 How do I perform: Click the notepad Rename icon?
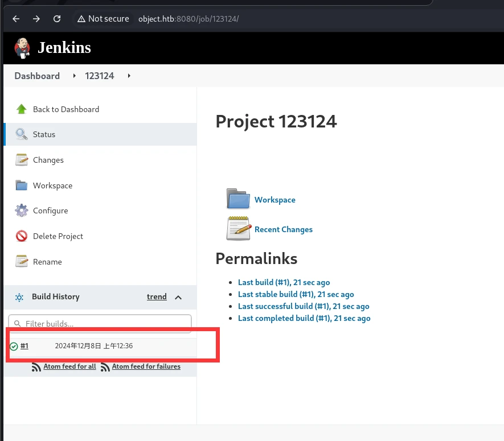[x=22, y=261]
